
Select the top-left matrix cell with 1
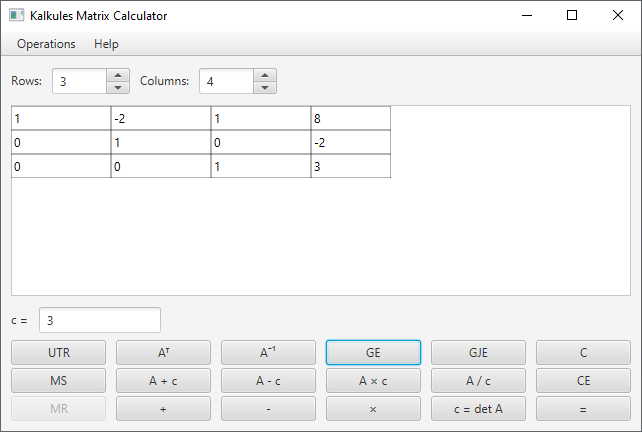61,119
